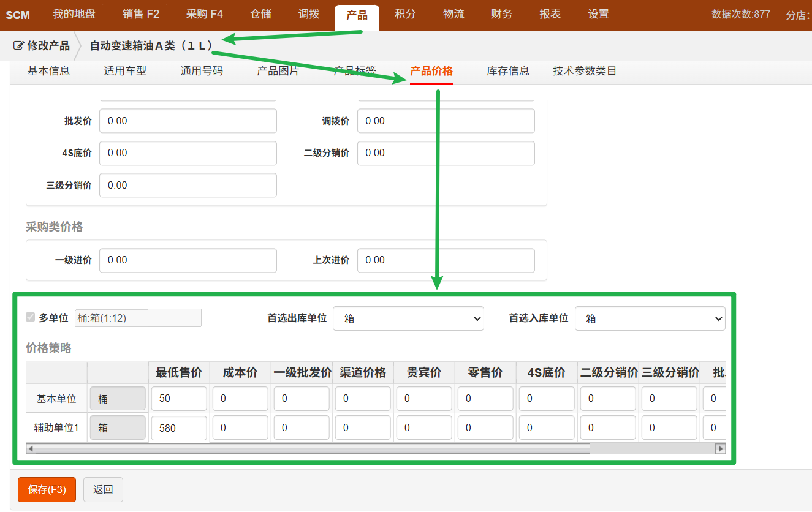Open the 财务 menu in the top bar
Image resolution: width=812 pixels, height=512 pixels.
click(501, 14)
